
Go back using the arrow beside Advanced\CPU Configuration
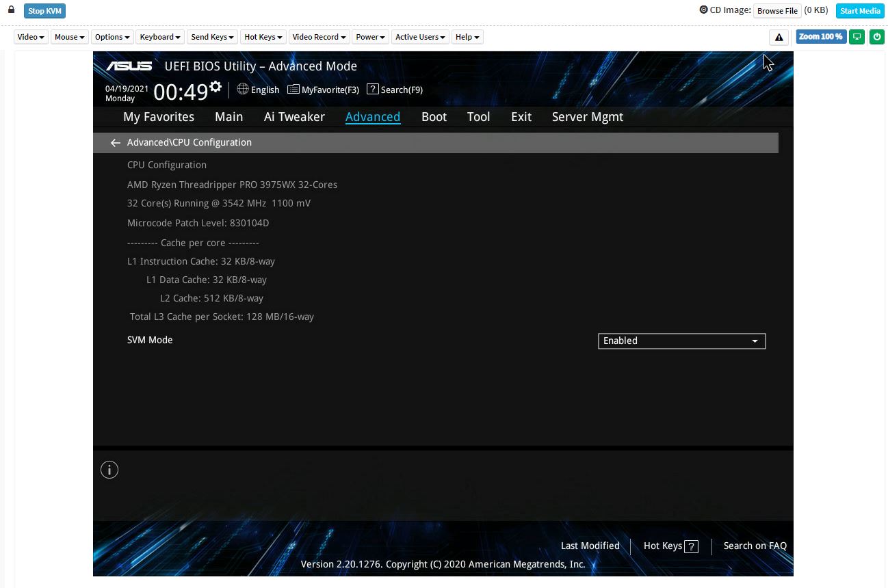coord(115,142)
